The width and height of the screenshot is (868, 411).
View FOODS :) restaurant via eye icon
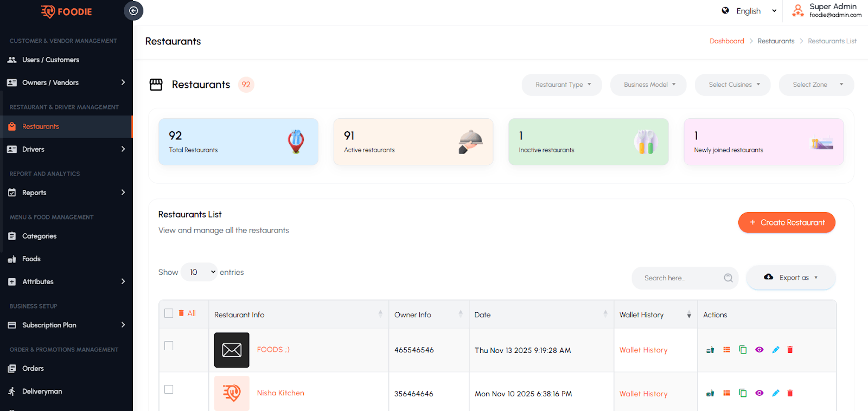point(759,350)
